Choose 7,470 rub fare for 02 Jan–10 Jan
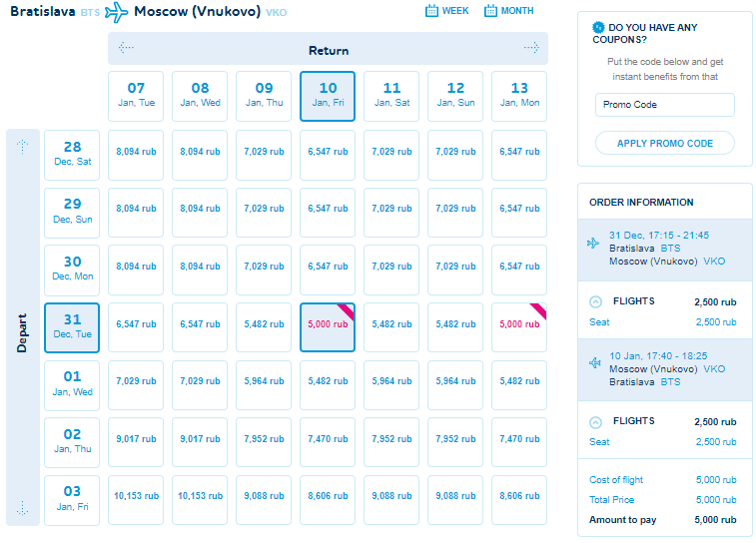 pos(328,443)
